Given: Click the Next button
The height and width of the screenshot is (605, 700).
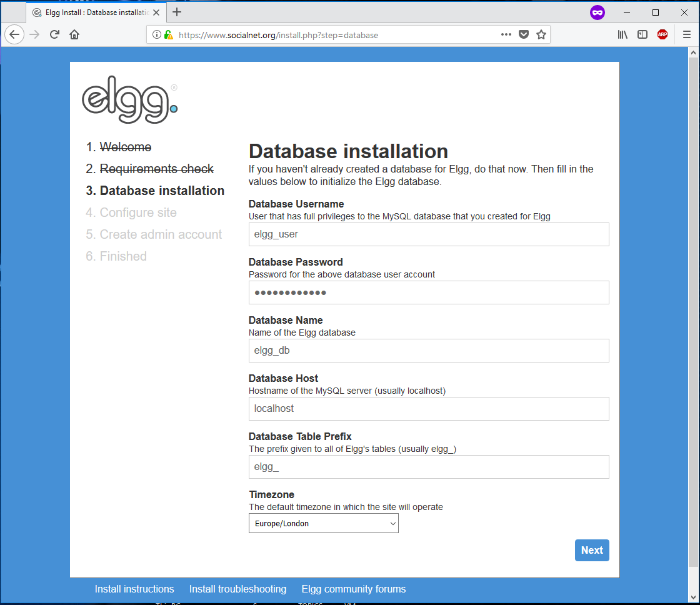Looking at the screenshot, I should tap(592, 550).
